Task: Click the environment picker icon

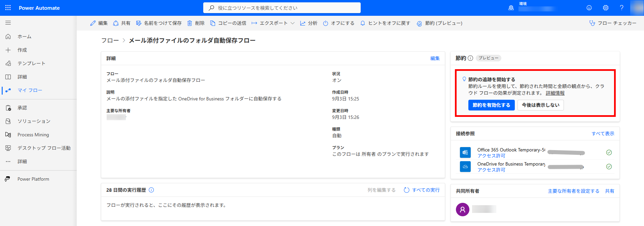Action: tap(511, 8)
